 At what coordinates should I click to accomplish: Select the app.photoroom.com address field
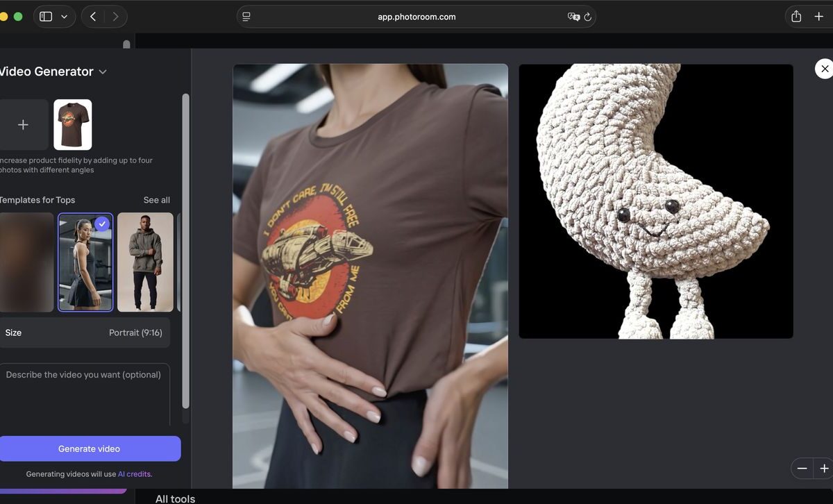click(416, 17)
